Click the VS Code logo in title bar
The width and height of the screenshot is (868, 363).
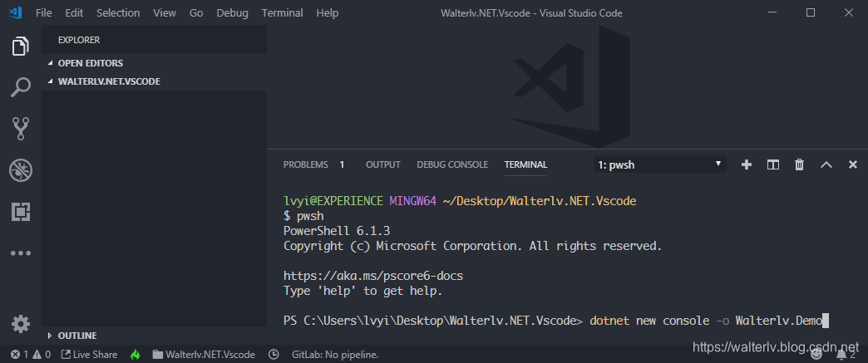15,12
